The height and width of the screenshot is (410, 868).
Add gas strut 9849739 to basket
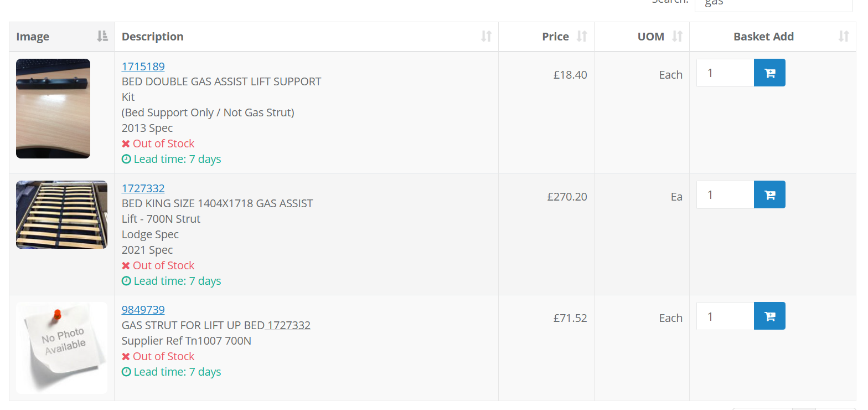tap(769, 316)
